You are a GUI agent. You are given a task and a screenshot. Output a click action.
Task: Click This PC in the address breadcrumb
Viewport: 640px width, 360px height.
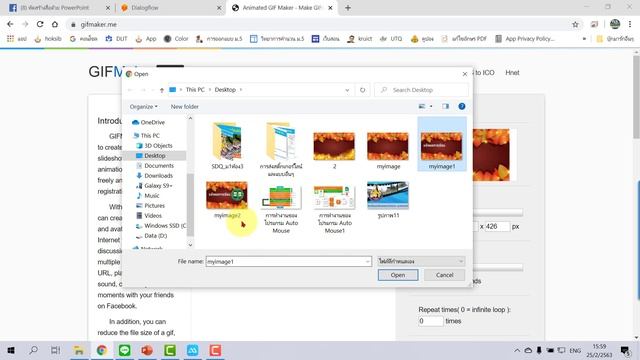click(x=195, y=90)
